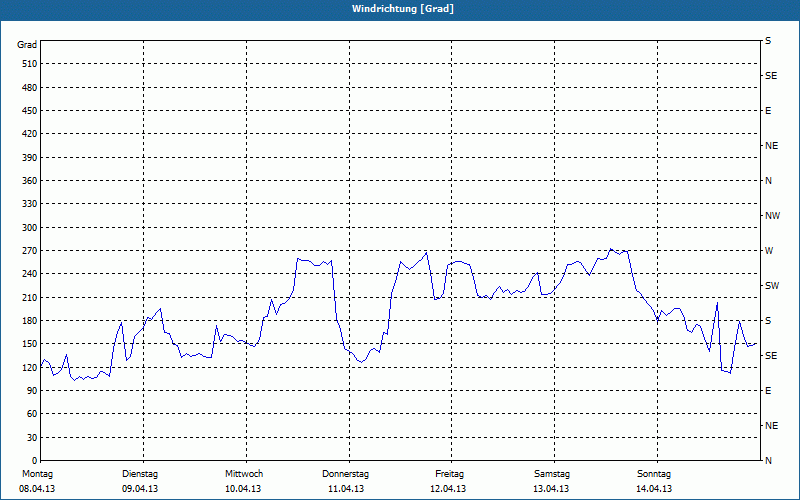Screen dimensions: 800x500
Task: Click the y-axis value 510
Action: [x=29, y=64]
